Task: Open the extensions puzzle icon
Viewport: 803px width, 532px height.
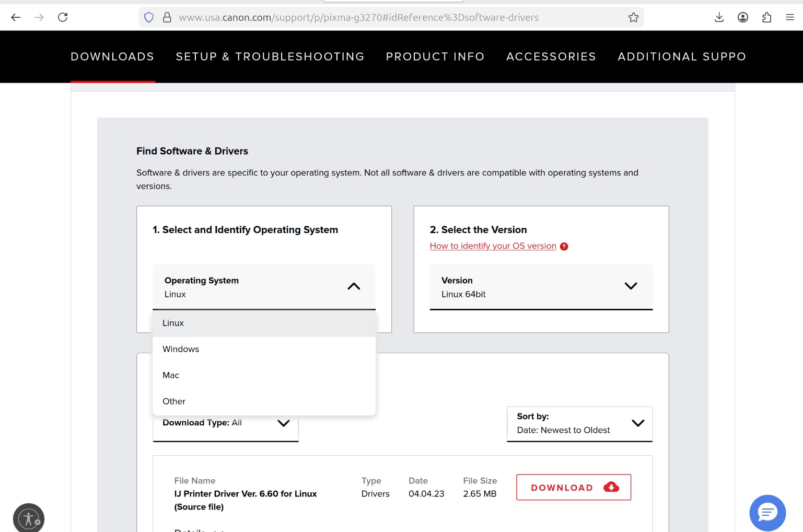Action: tap(766, 17)
